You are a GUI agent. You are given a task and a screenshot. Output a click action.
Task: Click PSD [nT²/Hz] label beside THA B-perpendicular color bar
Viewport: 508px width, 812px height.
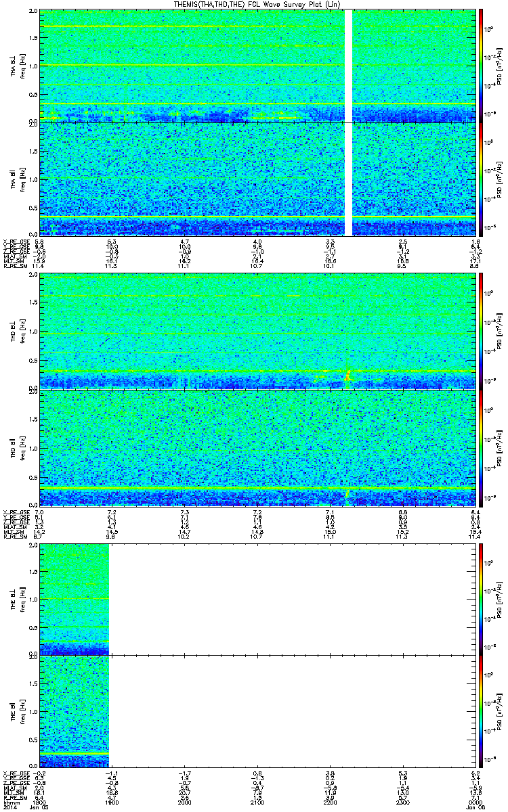[x=499, y=66]
